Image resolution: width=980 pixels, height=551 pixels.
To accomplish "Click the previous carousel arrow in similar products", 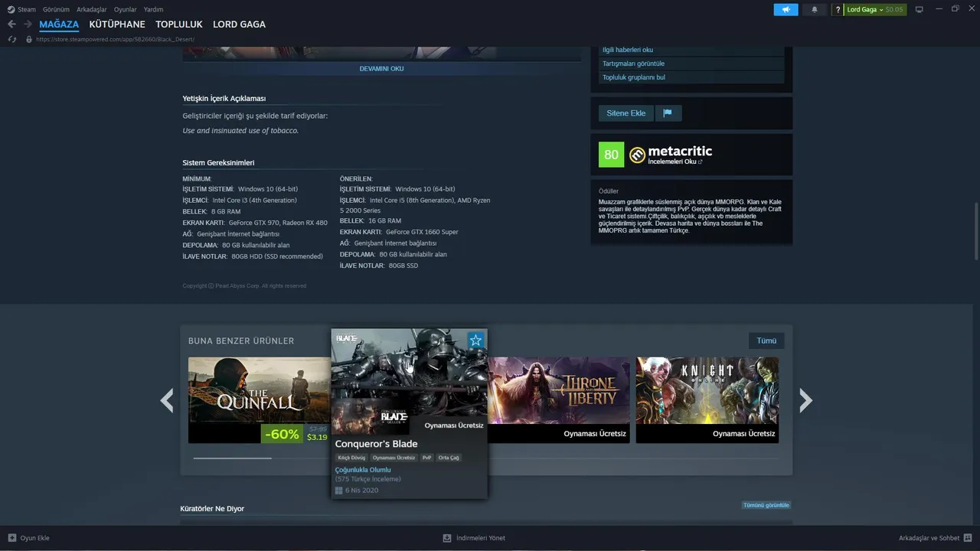I will (167, 400).
